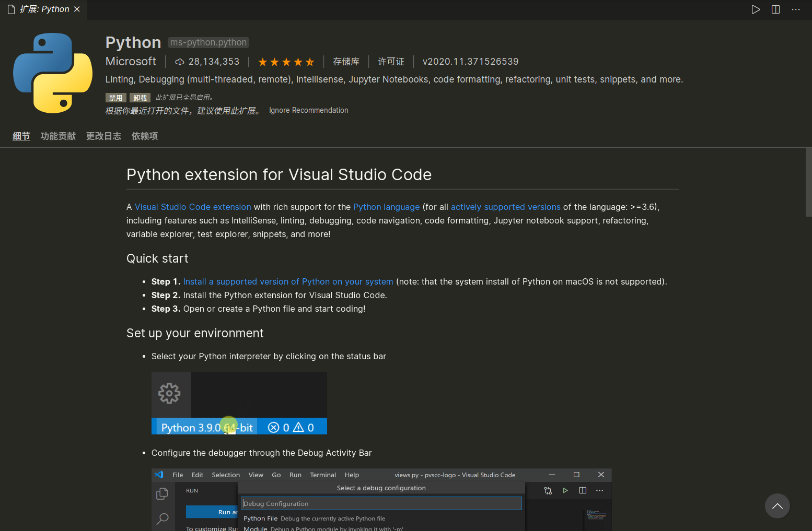Open the 许可证 license link
The width and height of the screenshot is (812, 531).
391,62
